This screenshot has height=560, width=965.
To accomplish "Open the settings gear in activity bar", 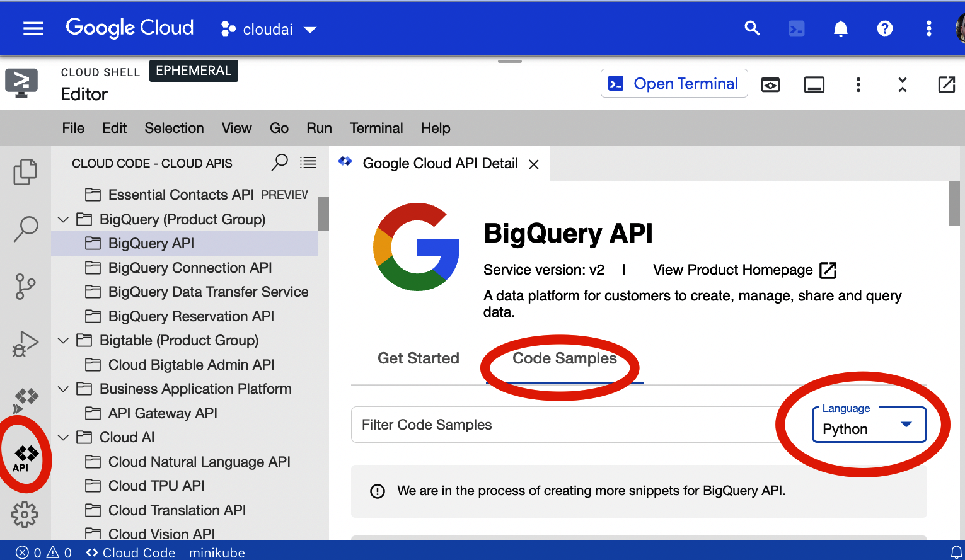I will pos(25,515).
